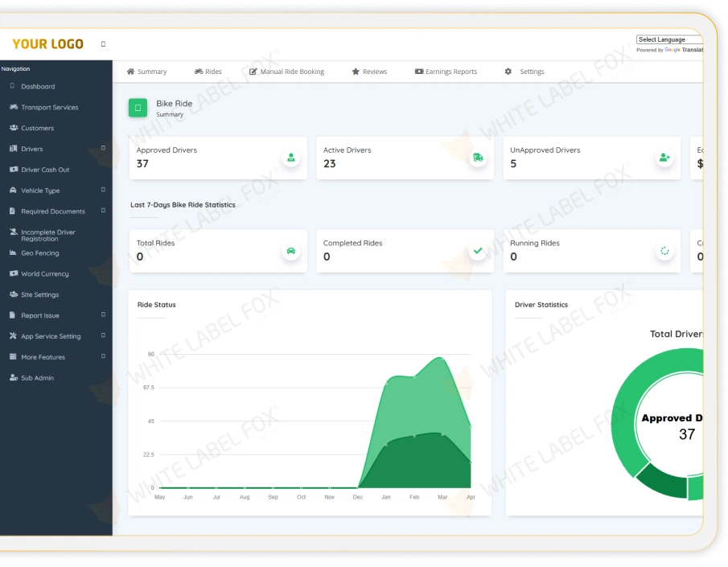Open the Settings tab
Screen dimensions: 728x567
[524, 72]
